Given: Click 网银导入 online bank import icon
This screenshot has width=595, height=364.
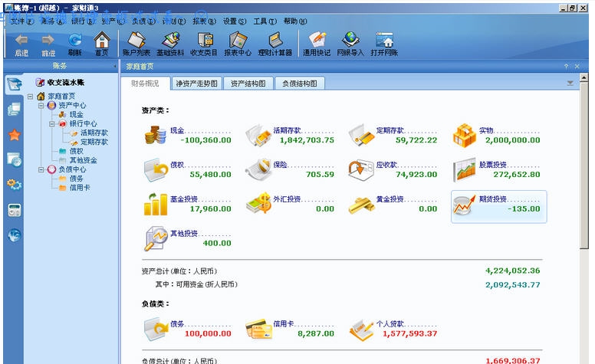Looking at the screenshot, I should 350,39.
